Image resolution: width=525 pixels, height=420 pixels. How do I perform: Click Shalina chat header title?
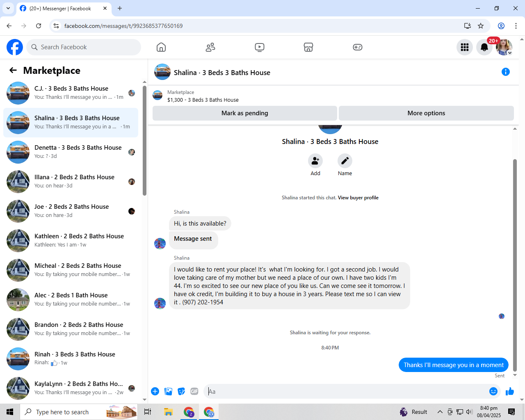222,73
